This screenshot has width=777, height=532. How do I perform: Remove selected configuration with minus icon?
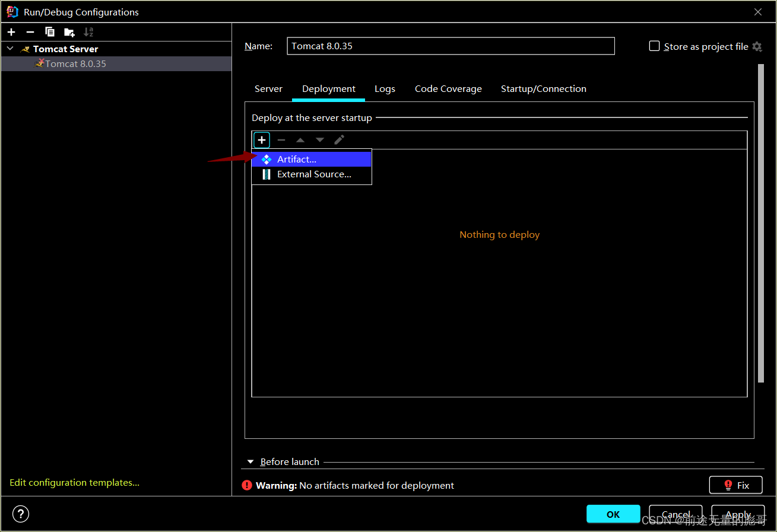point(30,32)
